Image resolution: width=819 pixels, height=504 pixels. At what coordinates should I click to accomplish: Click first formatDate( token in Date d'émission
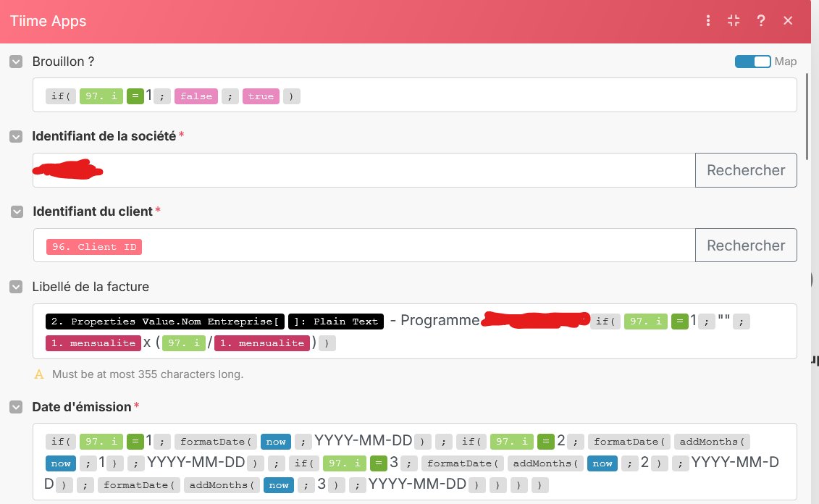point(216,441)
